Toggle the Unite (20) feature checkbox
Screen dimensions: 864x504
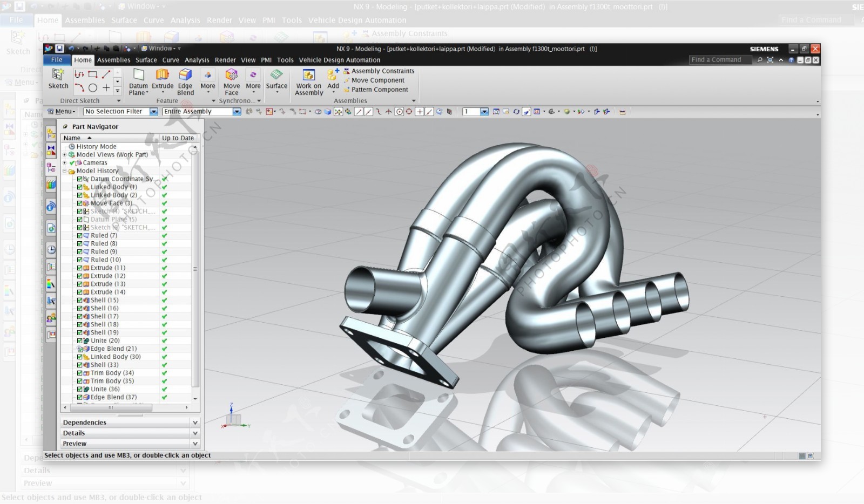pyautogui.click(x=79, y=341)
